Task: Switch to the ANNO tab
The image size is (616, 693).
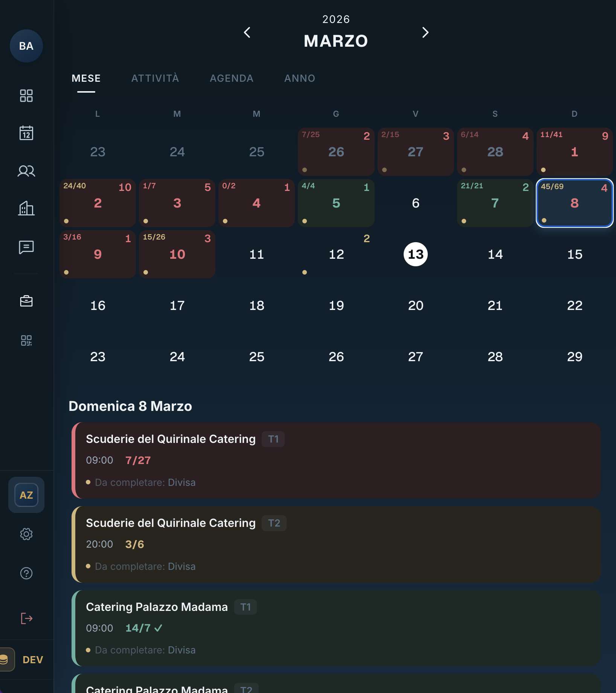Action: click(300, 78)
